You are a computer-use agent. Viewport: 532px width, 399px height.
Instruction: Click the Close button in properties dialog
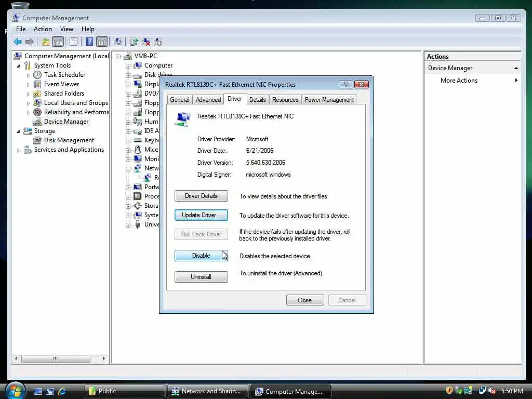(x=305, y=300)
